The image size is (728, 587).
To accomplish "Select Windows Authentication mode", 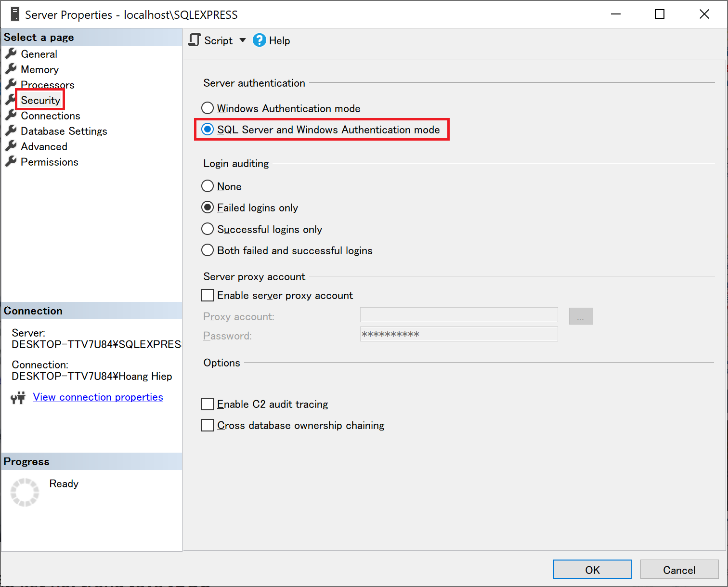I will (208, 108).
